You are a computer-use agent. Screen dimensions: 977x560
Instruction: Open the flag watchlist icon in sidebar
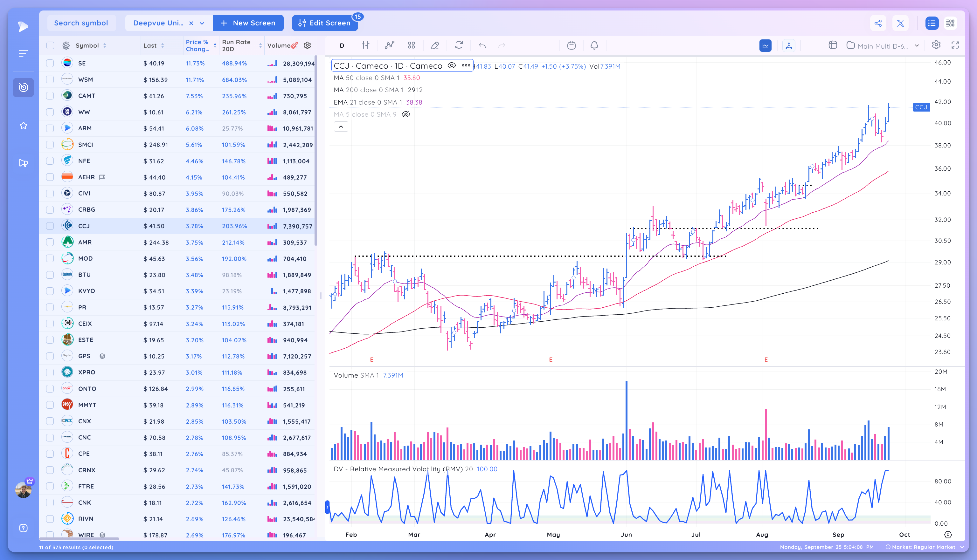[24, 163]
